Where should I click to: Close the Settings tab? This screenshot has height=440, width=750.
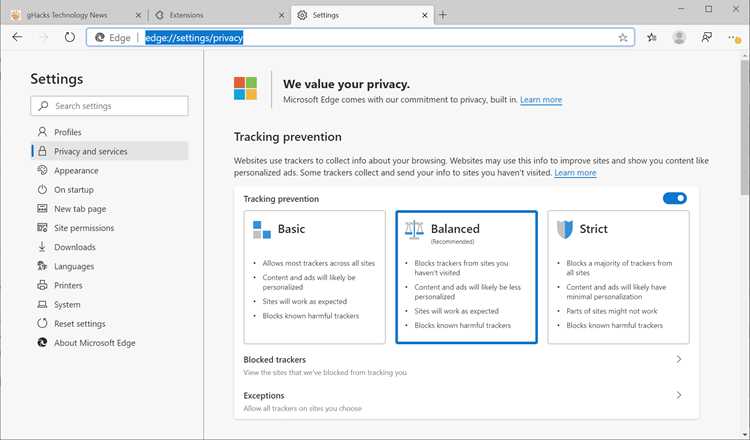tap(425, 15)
